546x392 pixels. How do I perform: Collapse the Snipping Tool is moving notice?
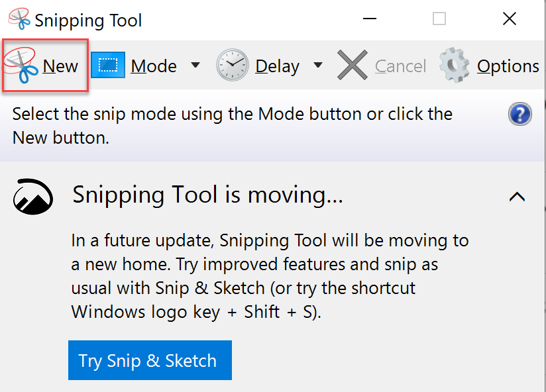pyautogui.click(x=517, y=197)
